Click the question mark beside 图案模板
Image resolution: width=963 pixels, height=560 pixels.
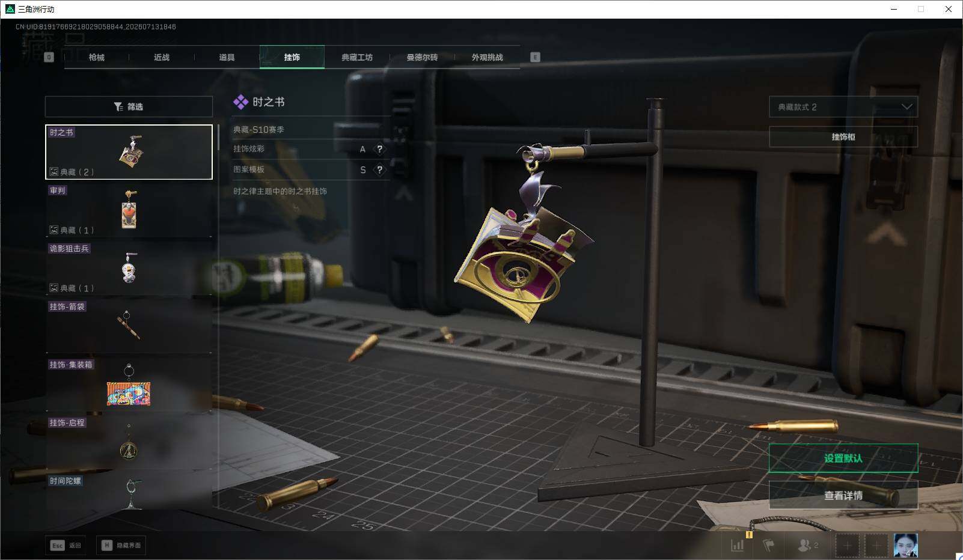379,170
